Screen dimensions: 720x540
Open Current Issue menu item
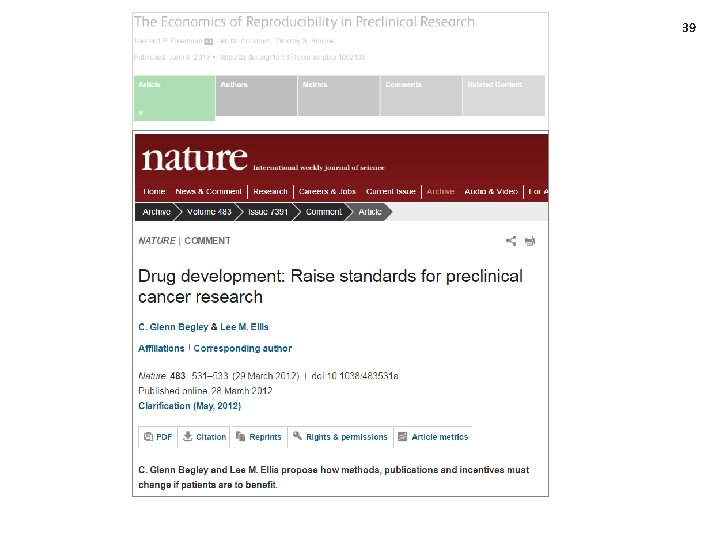click(x=391, y=191)
